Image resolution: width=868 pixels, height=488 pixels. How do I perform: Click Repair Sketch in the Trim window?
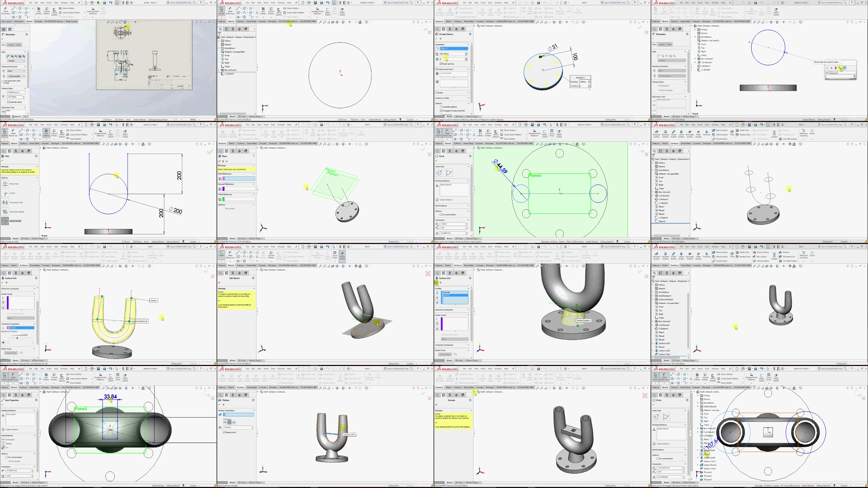tap(110, 133)
